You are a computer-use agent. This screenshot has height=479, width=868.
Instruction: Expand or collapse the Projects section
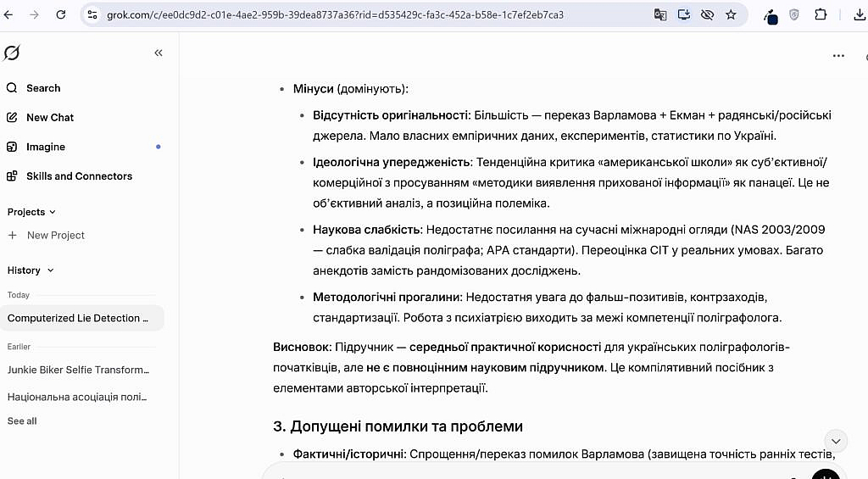(x=31, y=212)
